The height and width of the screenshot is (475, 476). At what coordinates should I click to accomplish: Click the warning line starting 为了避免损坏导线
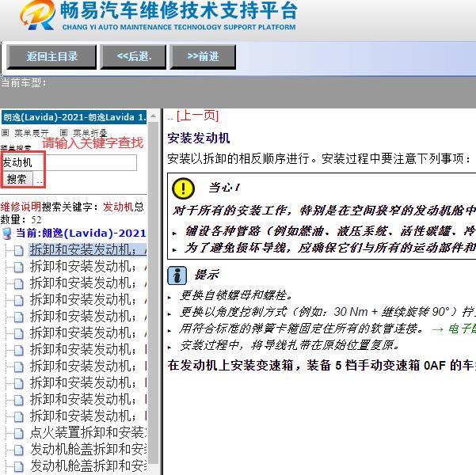(x=330, y=248)
